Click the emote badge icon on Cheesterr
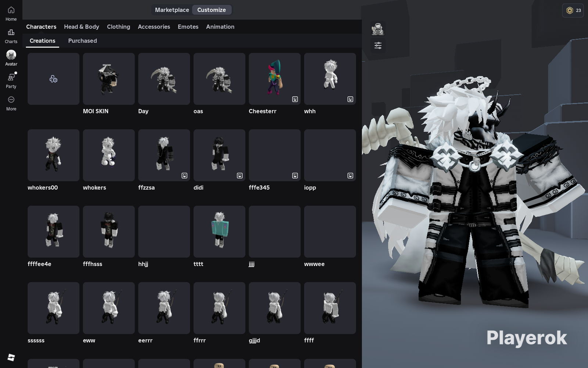Viewport: 588px width, 368px height. [295, 99]
